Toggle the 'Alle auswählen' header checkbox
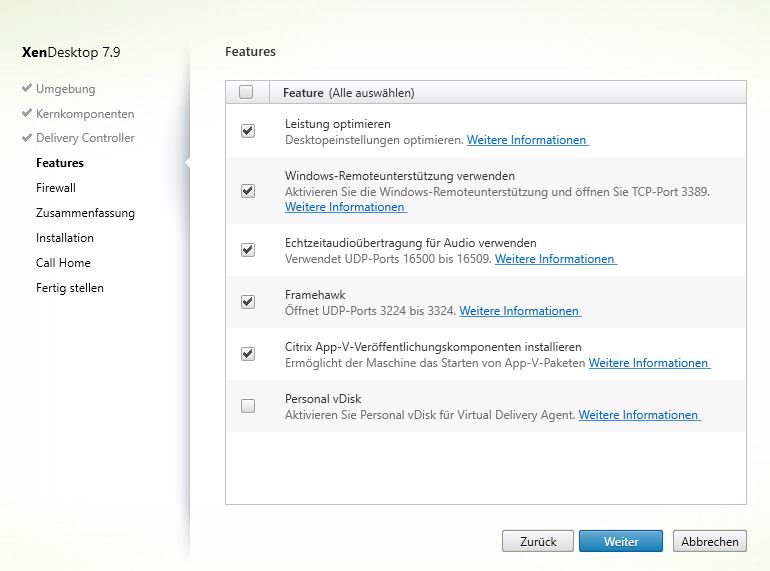 [x=246, y=92]
